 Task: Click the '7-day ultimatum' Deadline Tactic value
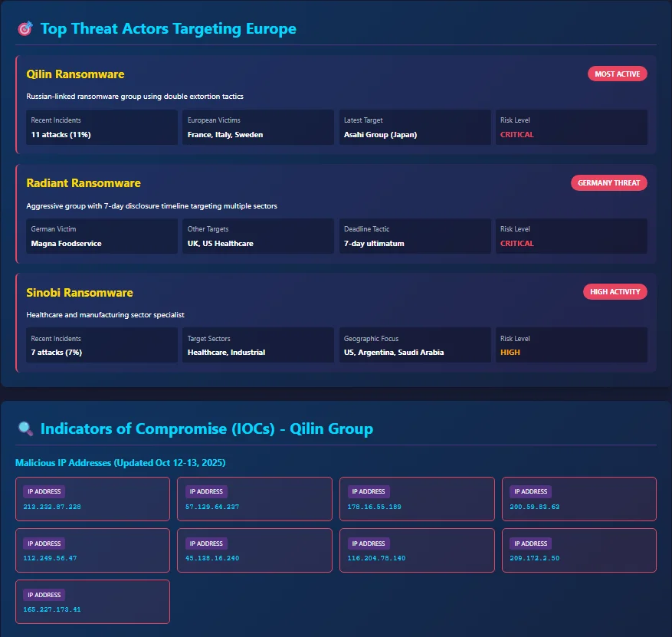pyautogui.click(x=374, y=244)
